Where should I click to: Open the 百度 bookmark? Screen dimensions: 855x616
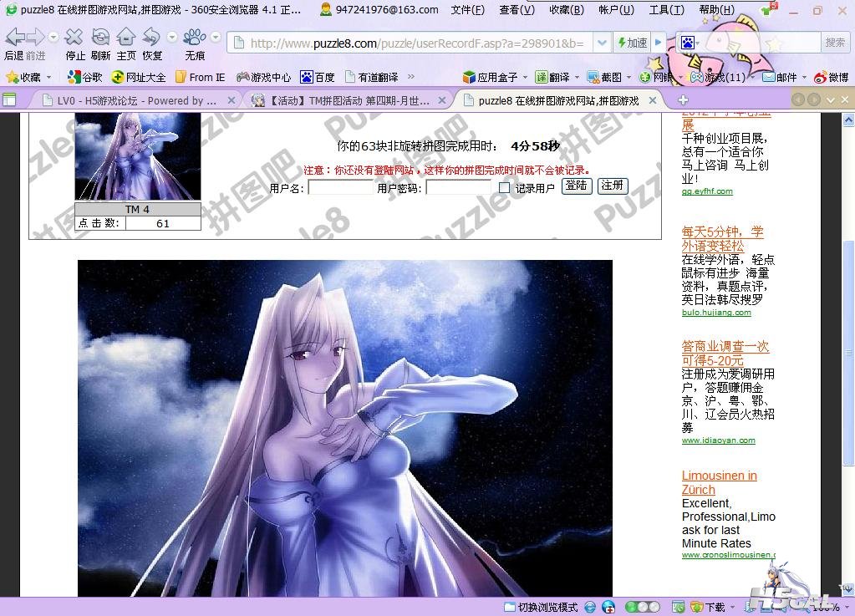click(318, 78)
